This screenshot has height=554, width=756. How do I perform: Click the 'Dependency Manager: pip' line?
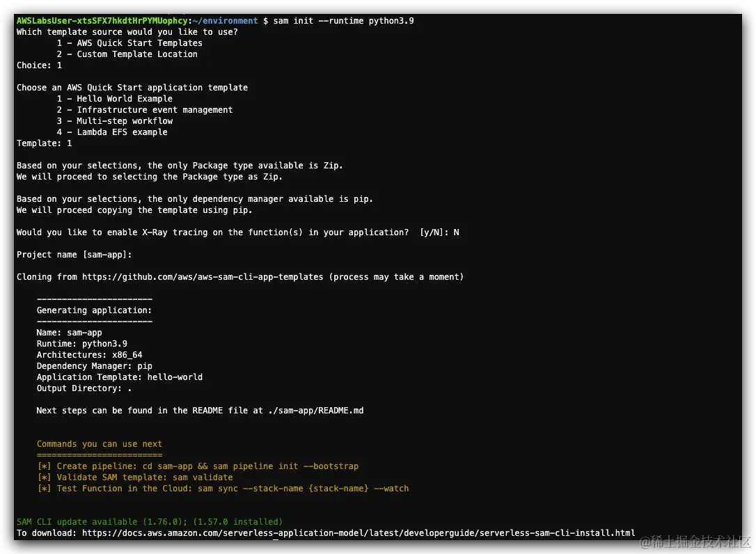(95, 365)
